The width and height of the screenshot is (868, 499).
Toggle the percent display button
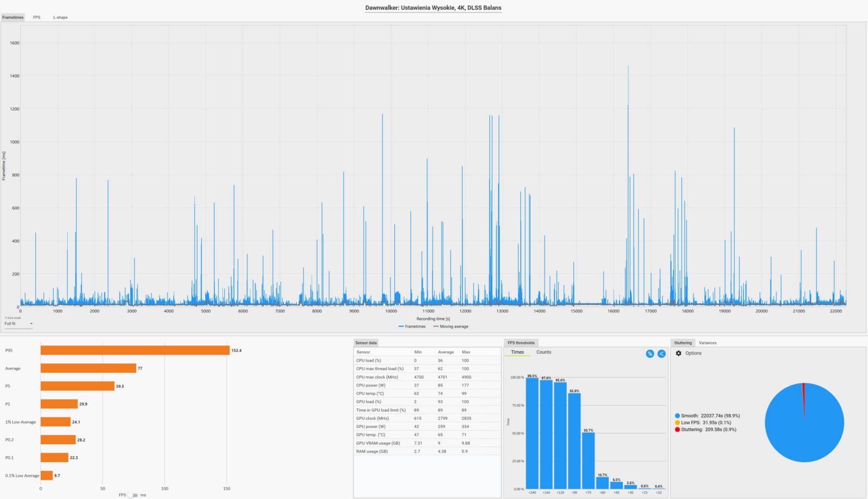650,354
